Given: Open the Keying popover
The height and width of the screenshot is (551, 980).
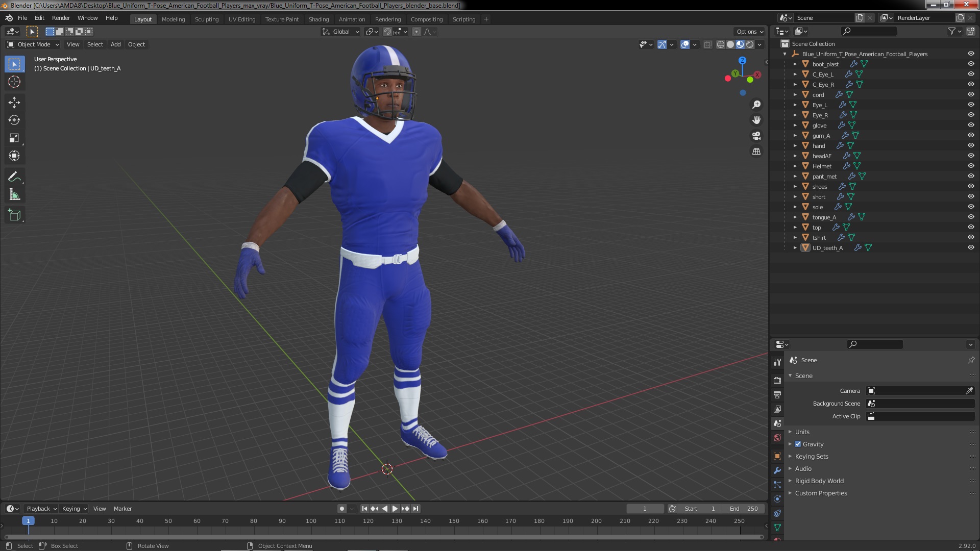Looking at the screenshot, I should (x=74, y=509).
